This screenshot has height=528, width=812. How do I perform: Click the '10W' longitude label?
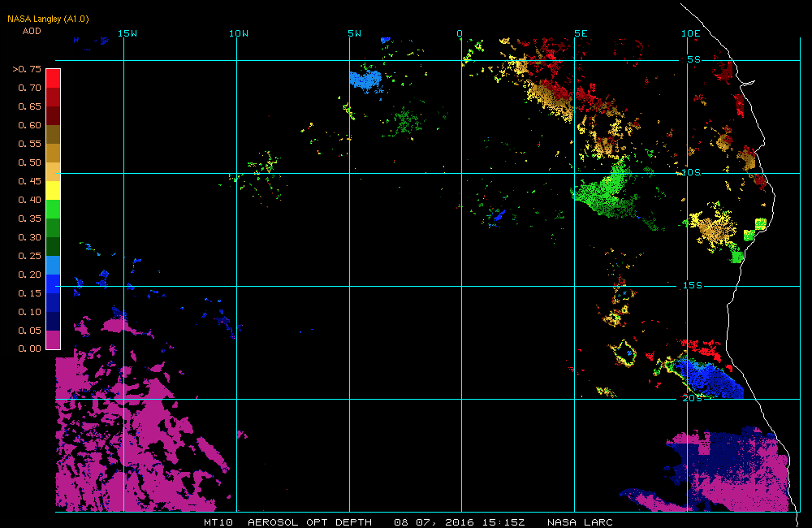pyautogui.click(x=239, y=33)
